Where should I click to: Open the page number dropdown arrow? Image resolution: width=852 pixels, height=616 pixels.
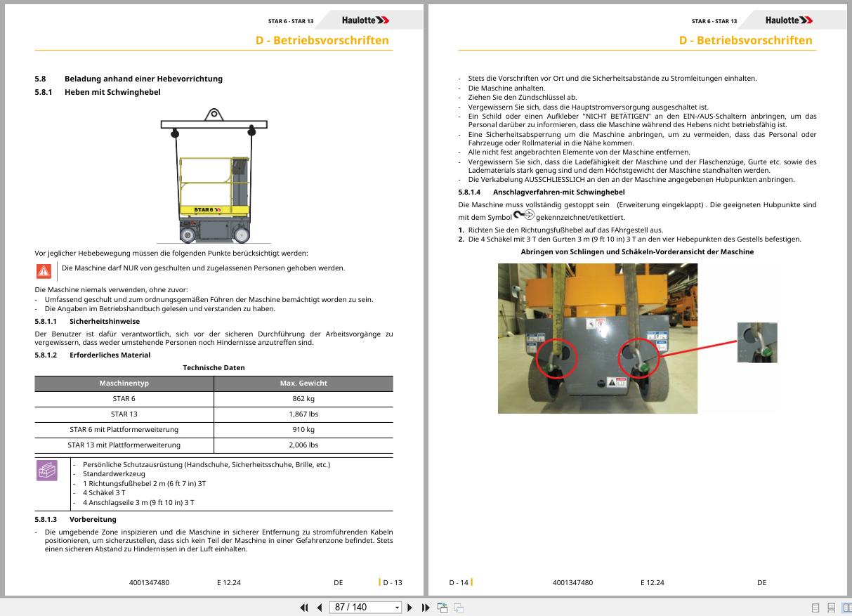click(397, 608)
